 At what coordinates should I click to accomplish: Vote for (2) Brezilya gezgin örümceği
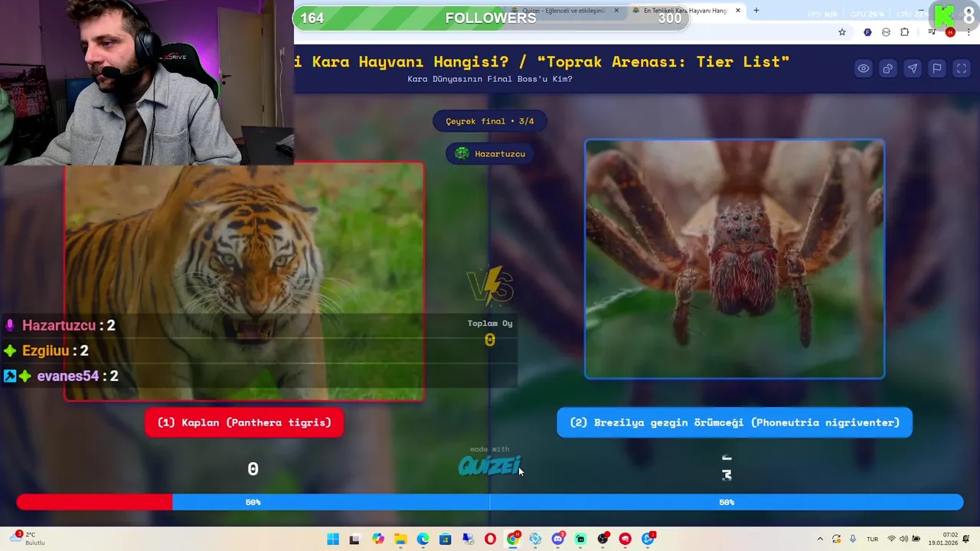pyautogui.click(x=734, y=422)
